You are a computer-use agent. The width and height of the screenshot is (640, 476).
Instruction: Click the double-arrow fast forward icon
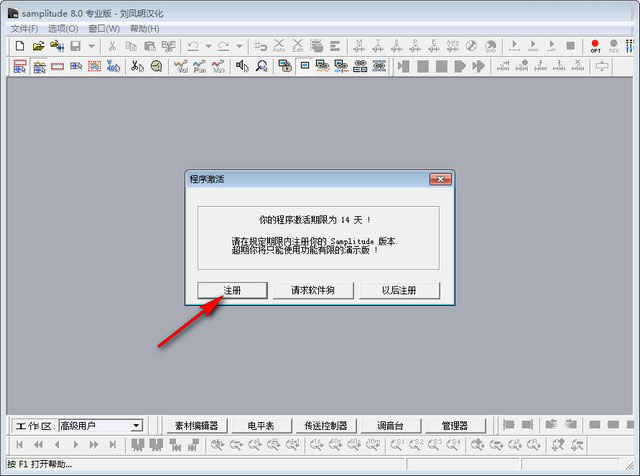(94, 445)
